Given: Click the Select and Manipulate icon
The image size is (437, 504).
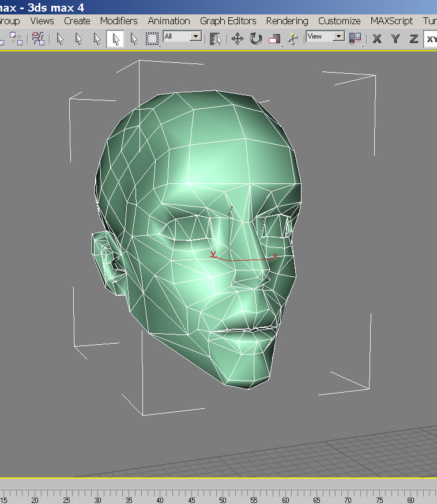Looking at the screenshot, I should point(293,39).
